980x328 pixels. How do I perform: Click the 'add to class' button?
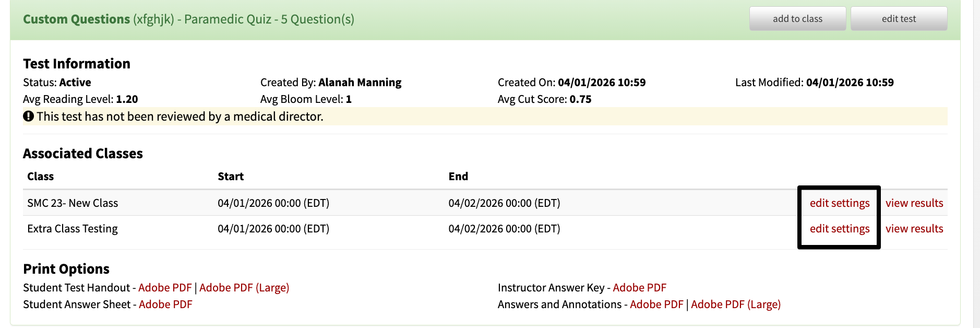pos(797,19)
